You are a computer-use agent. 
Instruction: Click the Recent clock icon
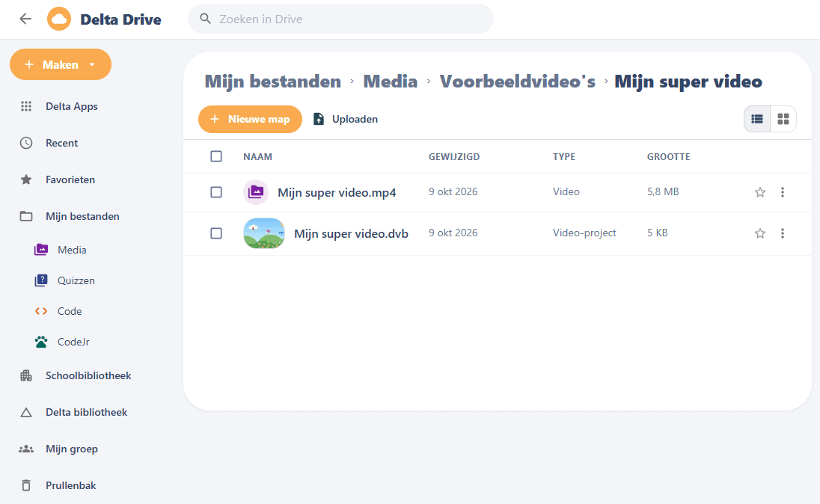click(26, 143)
